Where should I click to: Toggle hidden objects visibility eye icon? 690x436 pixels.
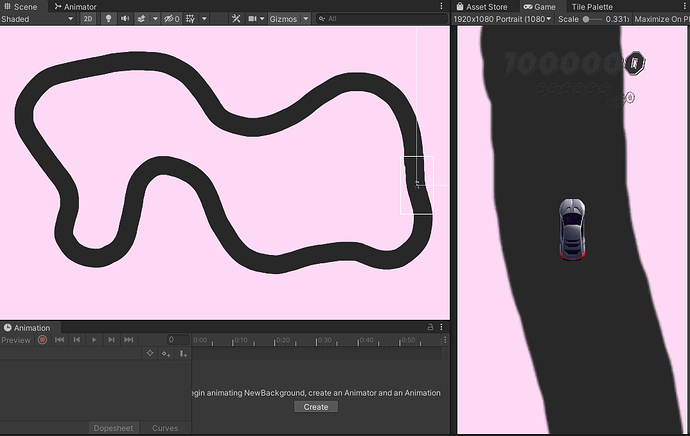tap(171, 19)
